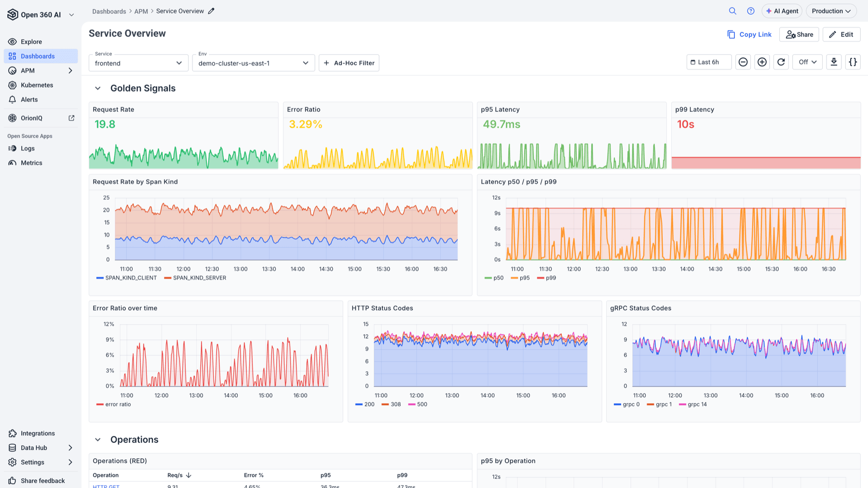Image resolution: width=868 pixels, height=488 pixels.
Task: Toggle HTTP 200 series in legend
Action: 365,405
